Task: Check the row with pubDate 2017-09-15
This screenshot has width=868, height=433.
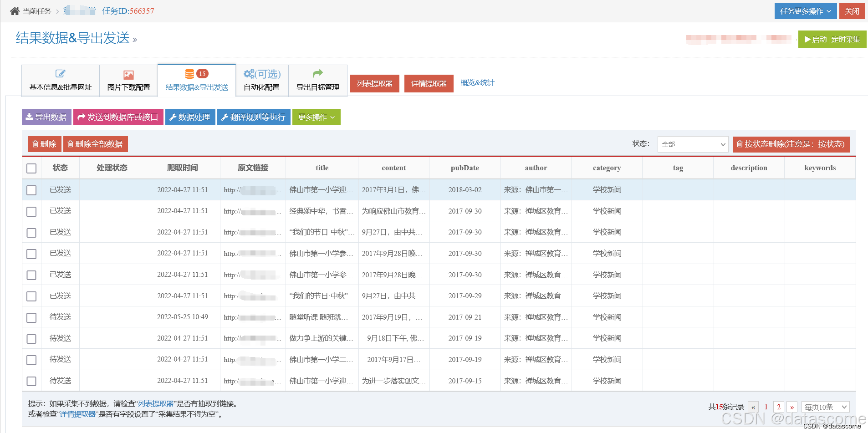Action: pos(31,382)
